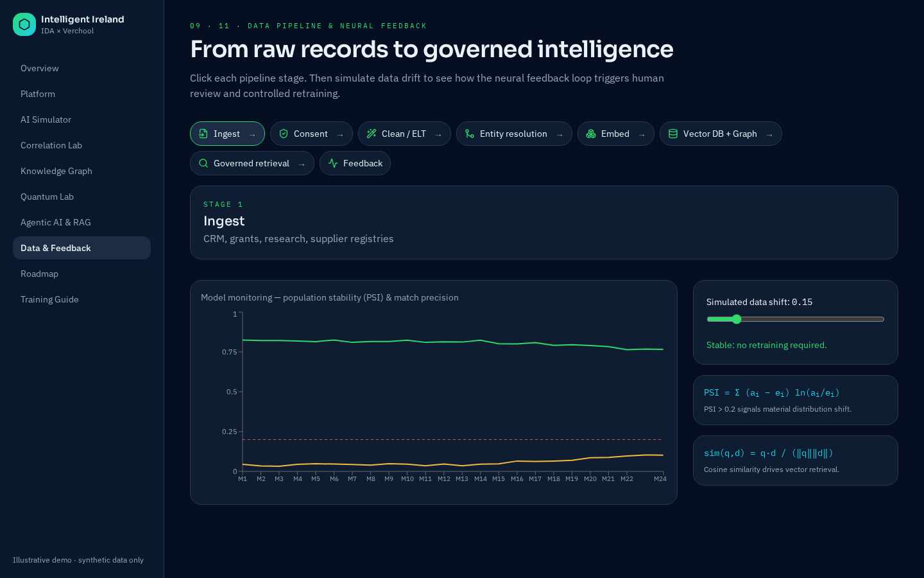The height and width of the screenshot is (578, 924).
Task: Click 'IDA × Verchool' subtitle text
Action: pyautogui.click(x=67, y=31)
